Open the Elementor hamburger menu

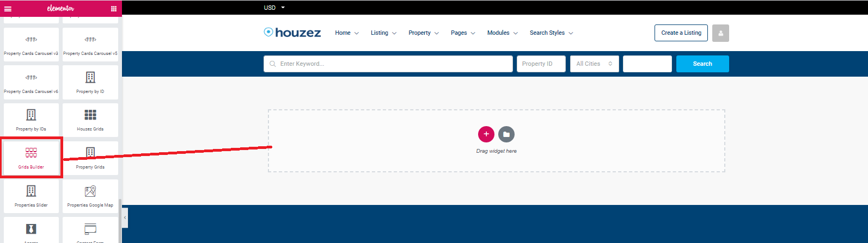8,8
